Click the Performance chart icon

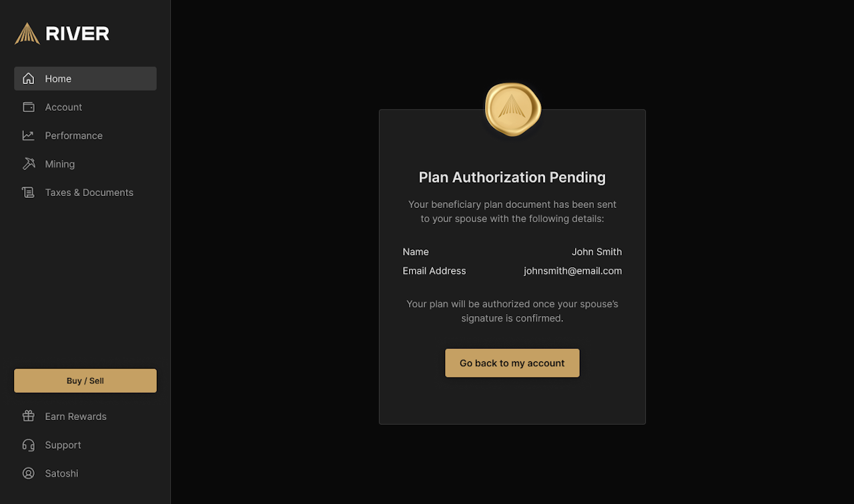click(28, 136)
